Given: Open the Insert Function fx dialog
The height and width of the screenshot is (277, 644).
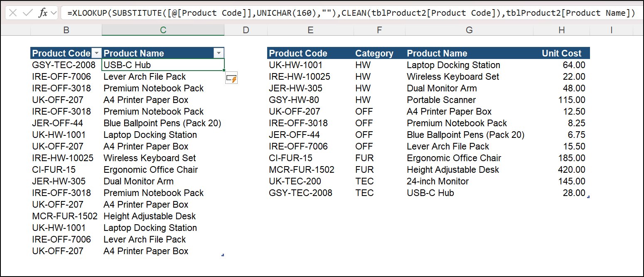Looking at the screenshot, I should [43, 13].
